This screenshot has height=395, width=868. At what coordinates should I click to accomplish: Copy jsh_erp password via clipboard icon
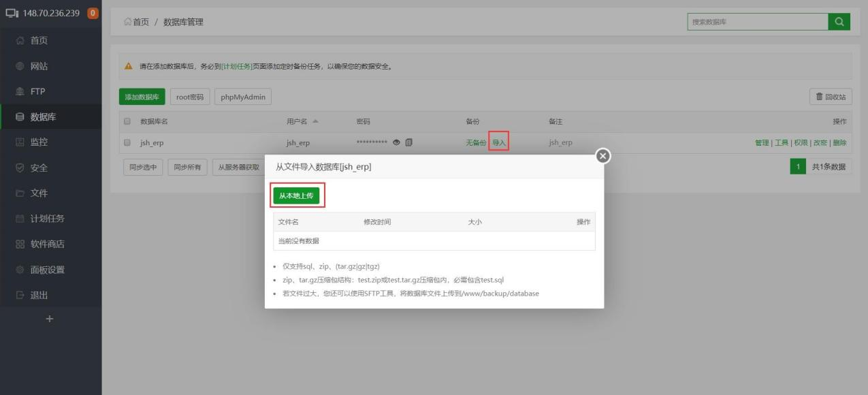pyautogui.click(x=408, y=142)
